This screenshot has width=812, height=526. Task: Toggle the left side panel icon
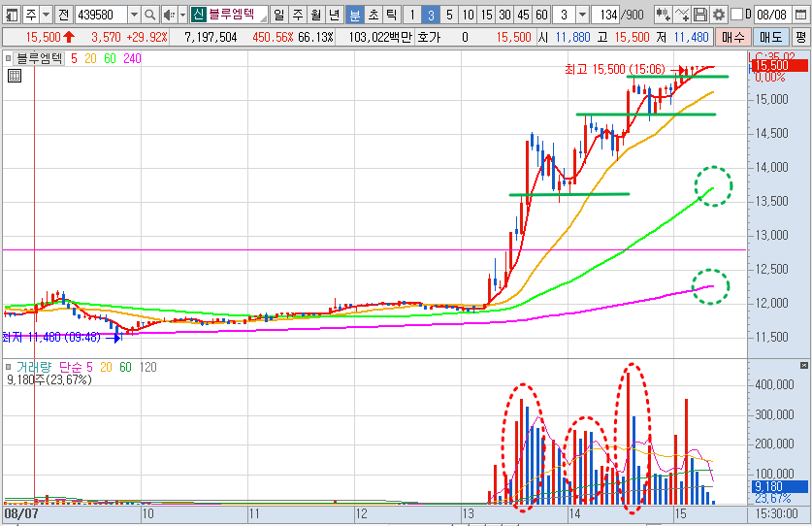(x=12, y=15)
